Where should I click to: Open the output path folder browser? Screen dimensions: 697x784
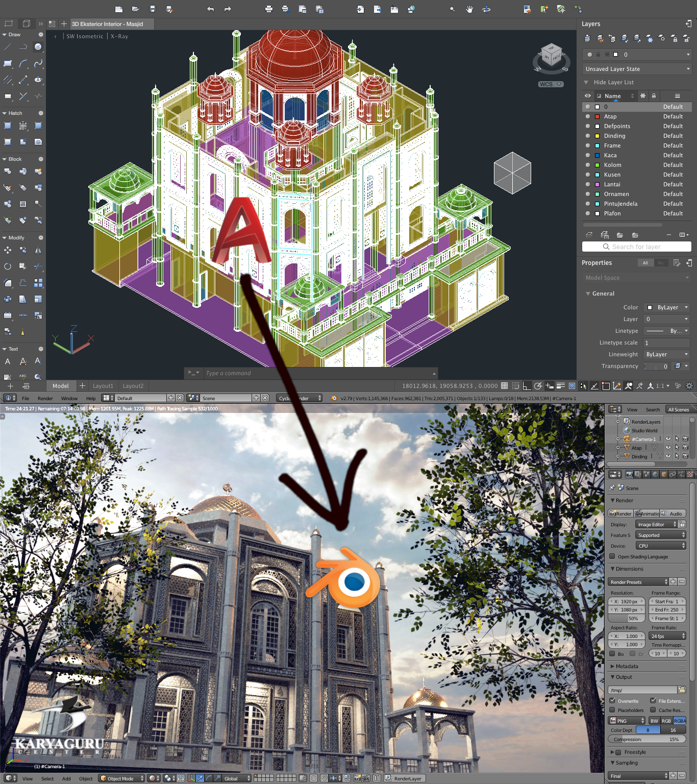pos(681,690)
